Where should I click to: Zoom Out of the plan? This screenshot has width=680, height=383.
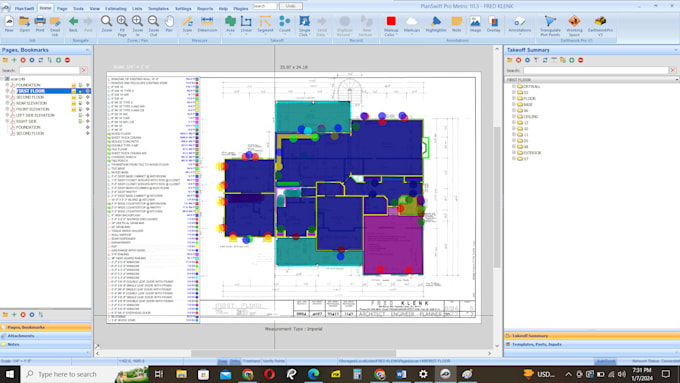[x=154, y=25]
